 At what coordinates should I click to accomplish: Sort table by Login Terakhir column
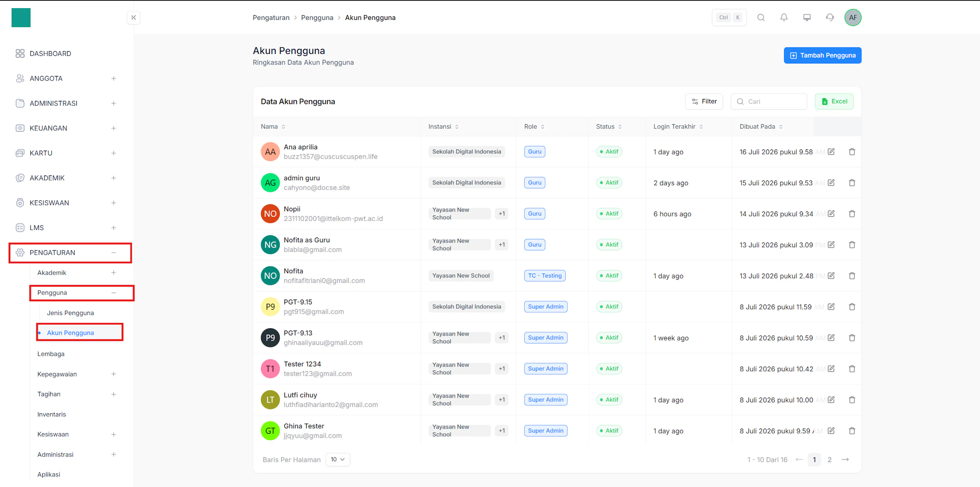pyautogui.click(x=678, y=127)
